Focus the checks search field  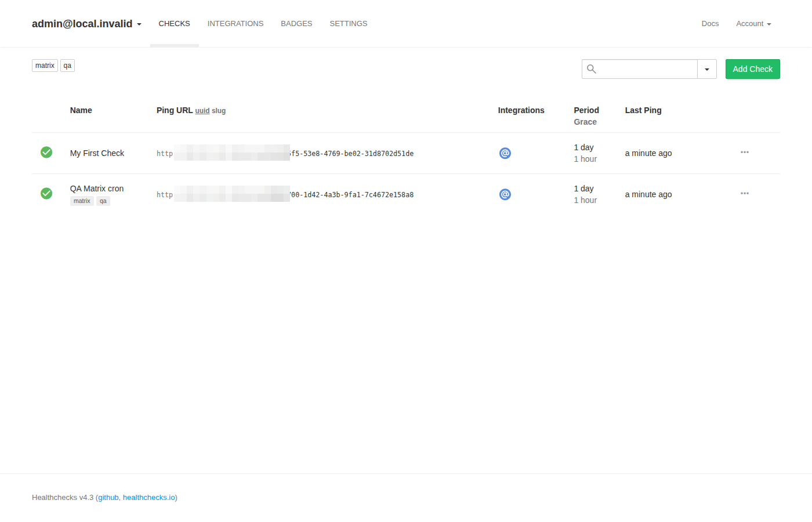[x=640, y=69]
